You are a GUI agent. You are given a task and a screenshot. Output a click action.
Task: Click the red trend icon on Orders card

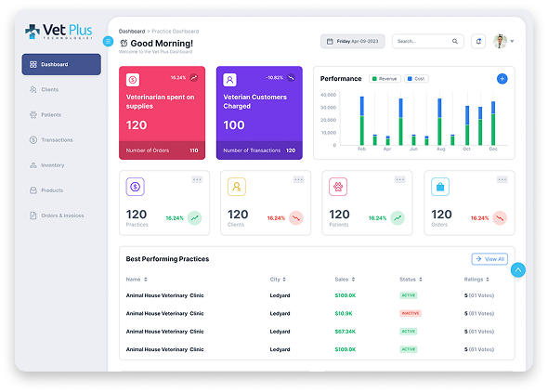(x=500, y=218)
